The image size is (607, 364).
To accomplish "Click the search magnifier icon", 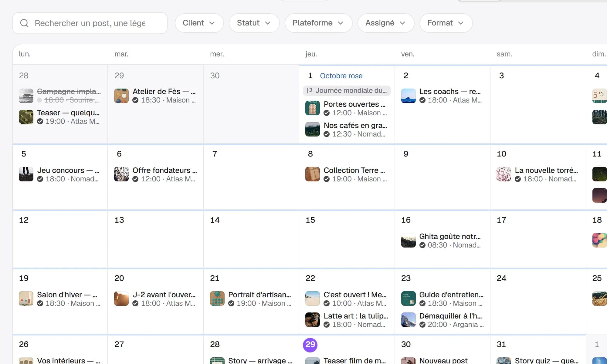I will (x=24, y=23).
